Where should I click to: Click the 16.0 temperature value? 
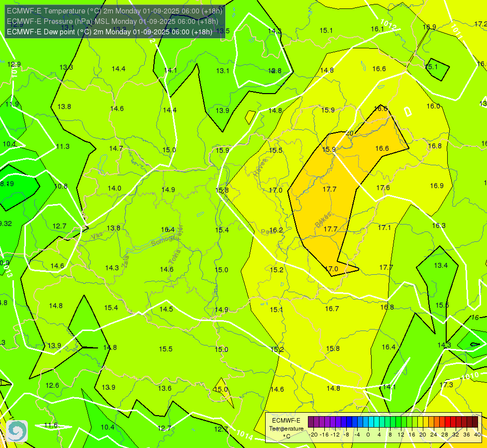click(433, 106)
